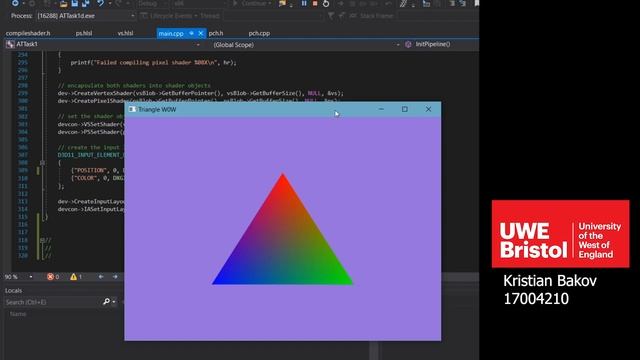Click the devcon->PSSetShader code line
Viewport: 640px width, 360px height.
pos(91,132)
